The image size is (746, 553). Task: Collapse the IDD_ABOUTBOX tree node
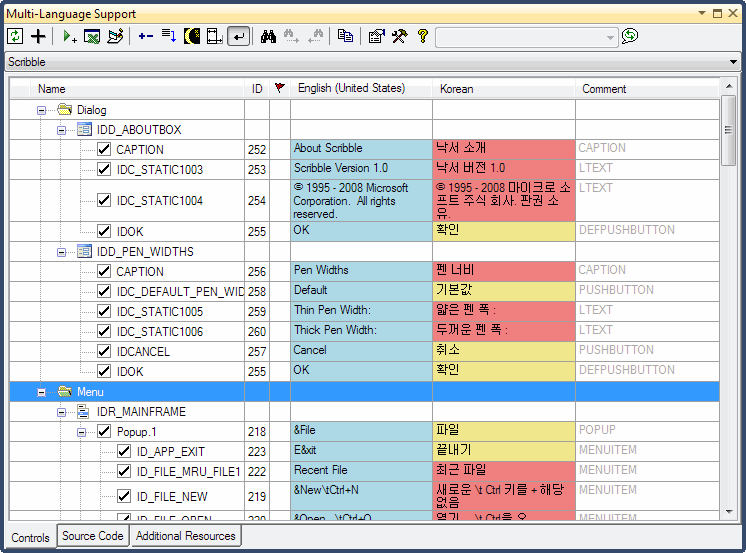click(62, 130)
